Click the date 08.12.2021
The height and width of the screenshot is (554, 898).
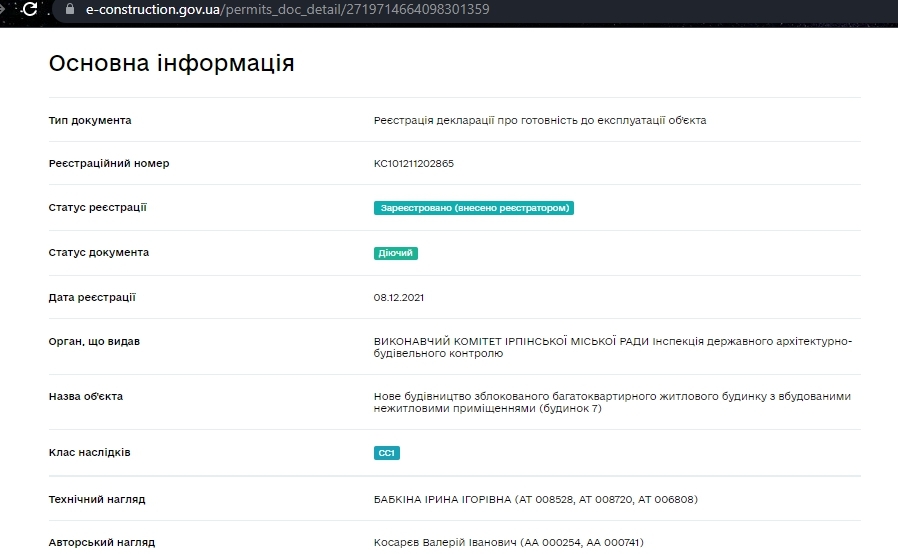coord(399,297)
